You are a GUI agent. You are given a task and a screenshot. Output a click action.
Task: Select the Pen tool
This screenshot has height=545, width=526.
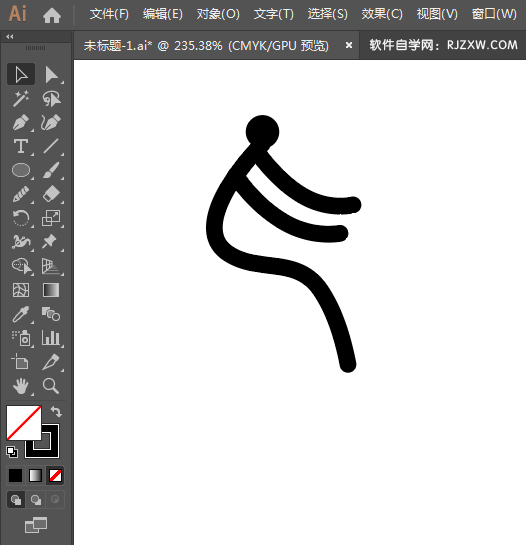(x=21, y=123)
